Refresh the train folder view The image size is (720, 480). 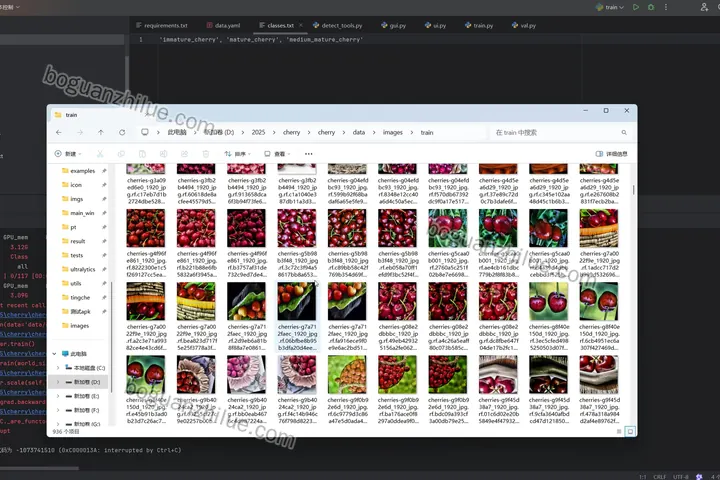[x=122, y=132]
